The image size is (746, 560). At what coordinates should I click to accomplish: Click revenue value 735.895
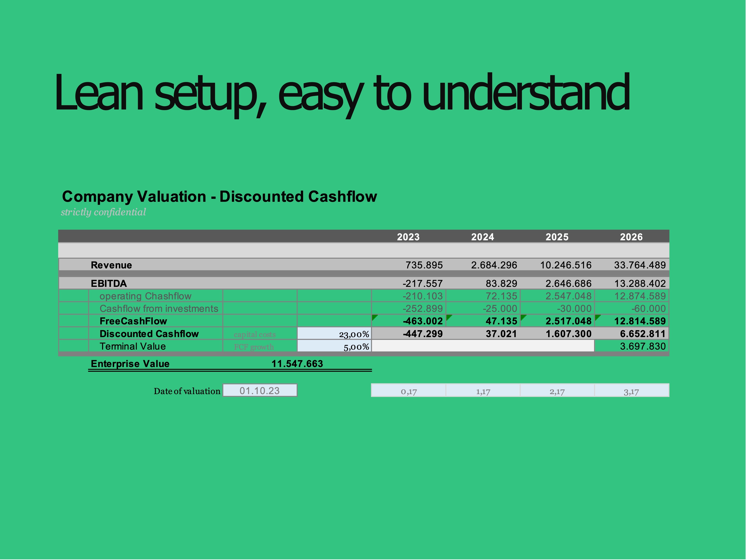(x=424, y=265)
